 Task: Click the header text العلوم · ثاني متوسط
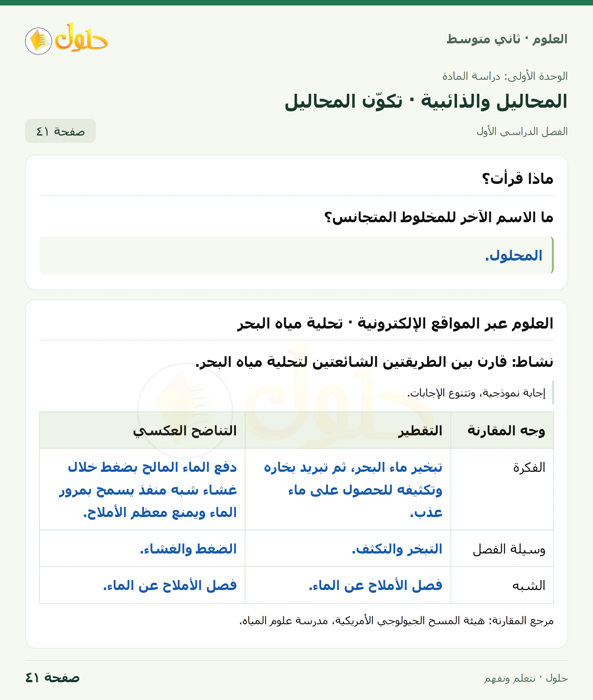click(x=507, y=39)
